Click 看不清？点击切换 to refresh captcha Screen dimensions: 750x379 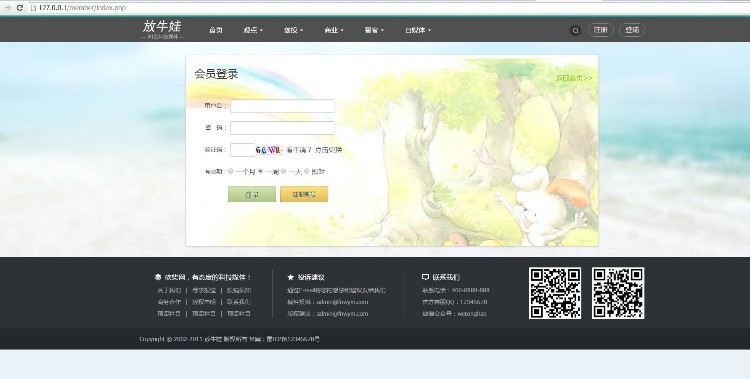click(314, 150)
